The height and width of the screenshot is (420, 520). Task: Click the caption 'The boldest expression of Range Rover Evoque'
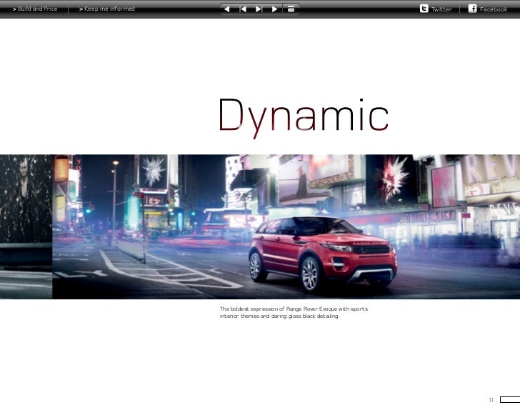coord(294,313)
